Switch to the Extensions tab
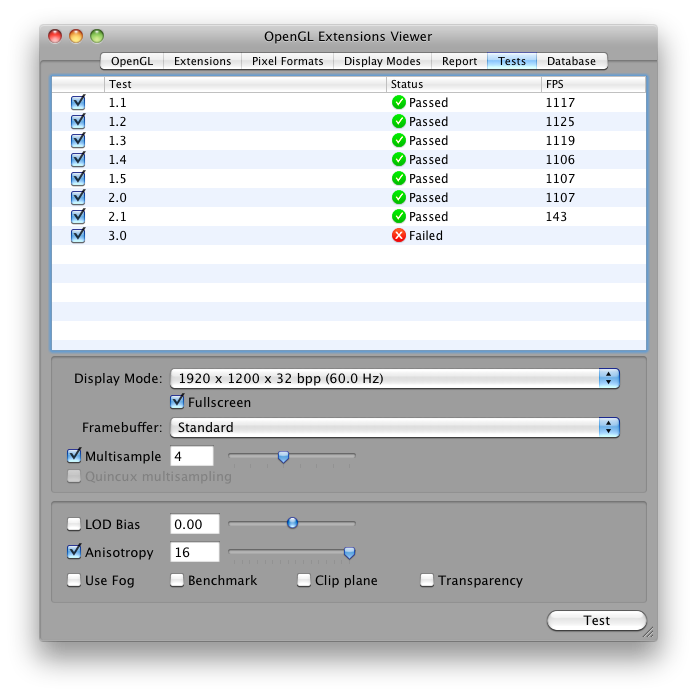 [x=202, y=61]
